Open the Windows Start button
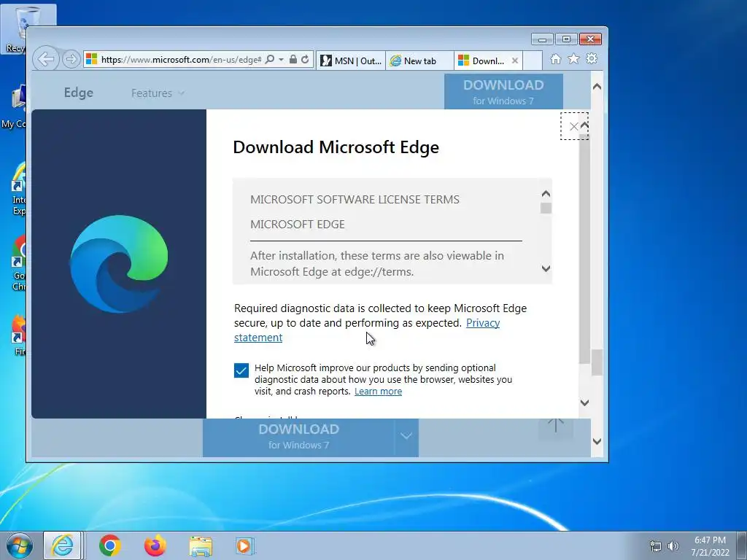 pos(19,545)
